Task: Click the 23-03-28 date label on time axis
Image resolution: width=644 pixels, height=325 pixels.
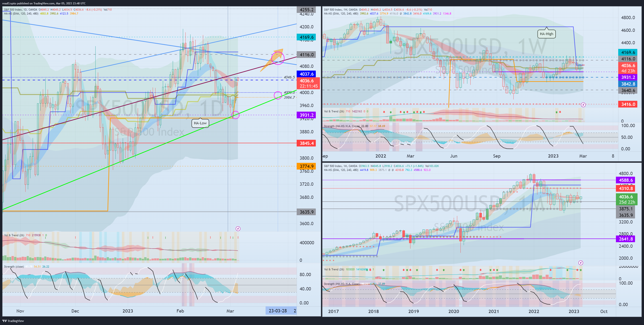Action: coord(278,311)
